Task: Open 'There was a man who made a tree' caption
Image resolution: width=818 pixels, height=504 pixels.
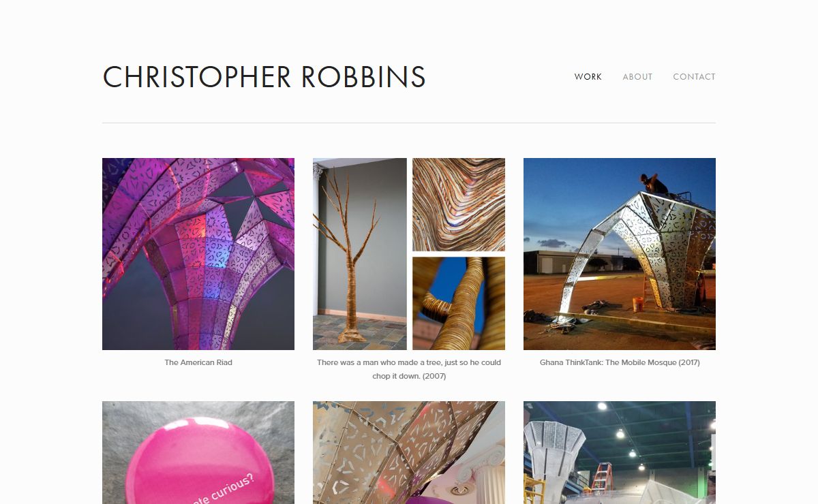Action: point(409,369)
